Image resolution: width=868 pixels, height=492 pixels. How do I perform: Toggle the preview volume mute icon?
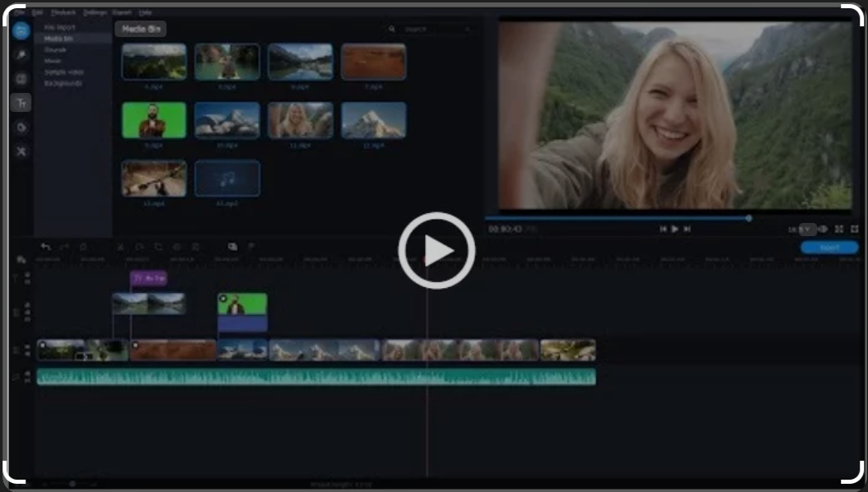pyautogui.click(x=823, y=229)
